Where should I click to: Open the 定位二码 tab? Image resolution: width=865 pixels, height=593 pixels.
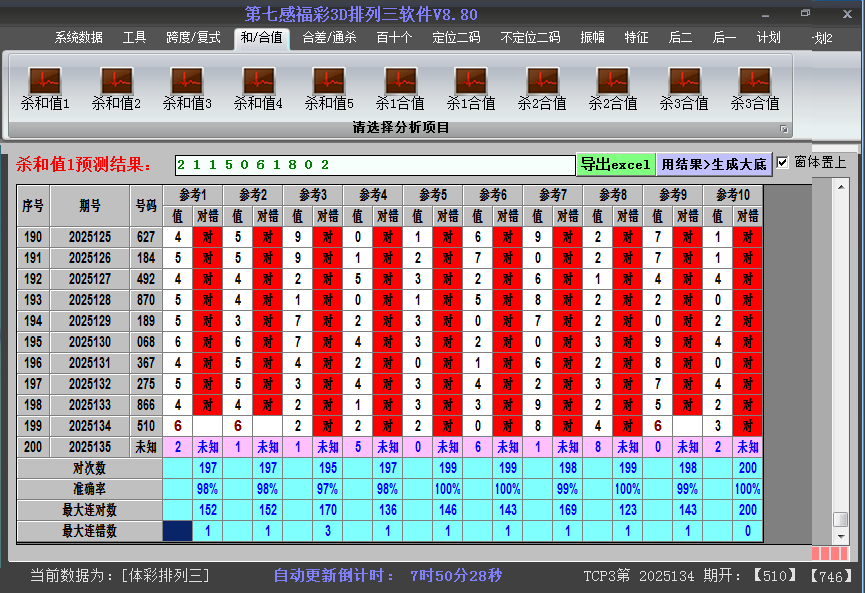click(x=456, y=38)
